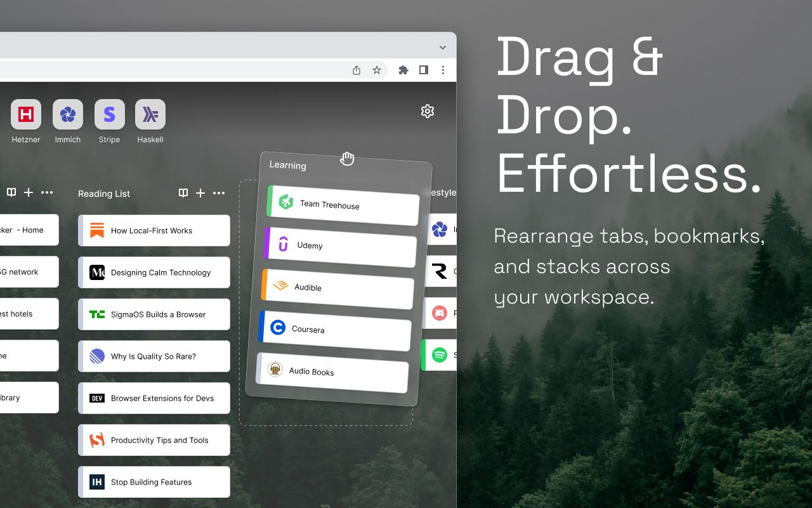
Task: Open Stop Building Features bookmark
Action: [154, 482]
